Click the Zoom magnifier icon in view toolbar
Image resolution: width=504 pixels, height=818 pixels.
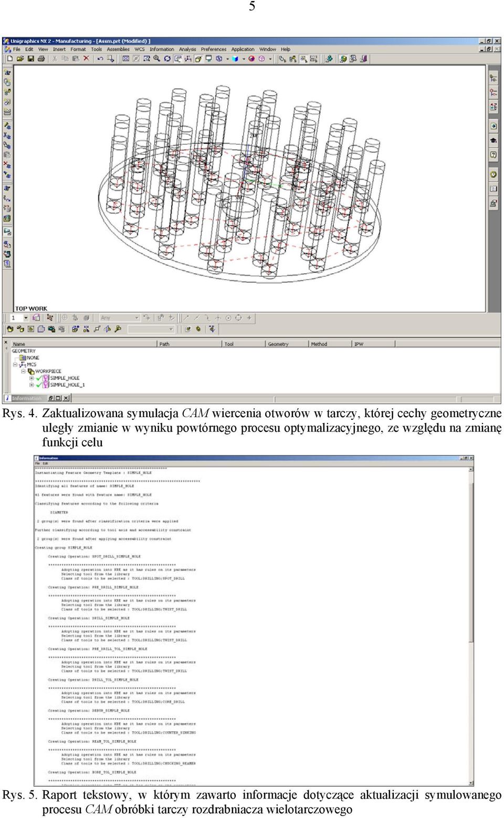click(x=156, y=59)
